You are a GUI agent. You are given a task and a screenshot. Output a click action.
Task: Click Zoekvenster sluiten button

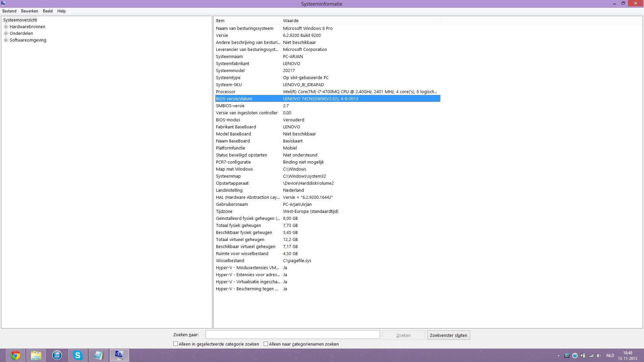coord(448,335)
